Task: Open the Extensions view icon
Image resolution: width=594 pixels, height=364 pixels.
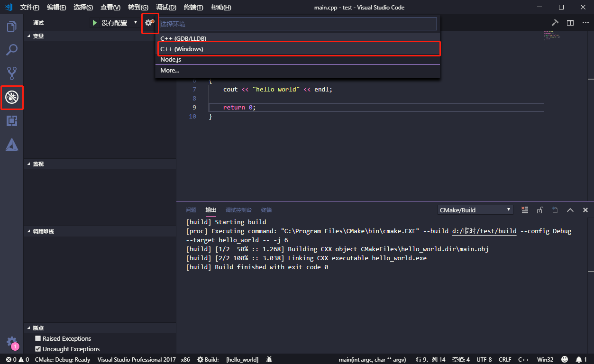Action: [12, 121]
